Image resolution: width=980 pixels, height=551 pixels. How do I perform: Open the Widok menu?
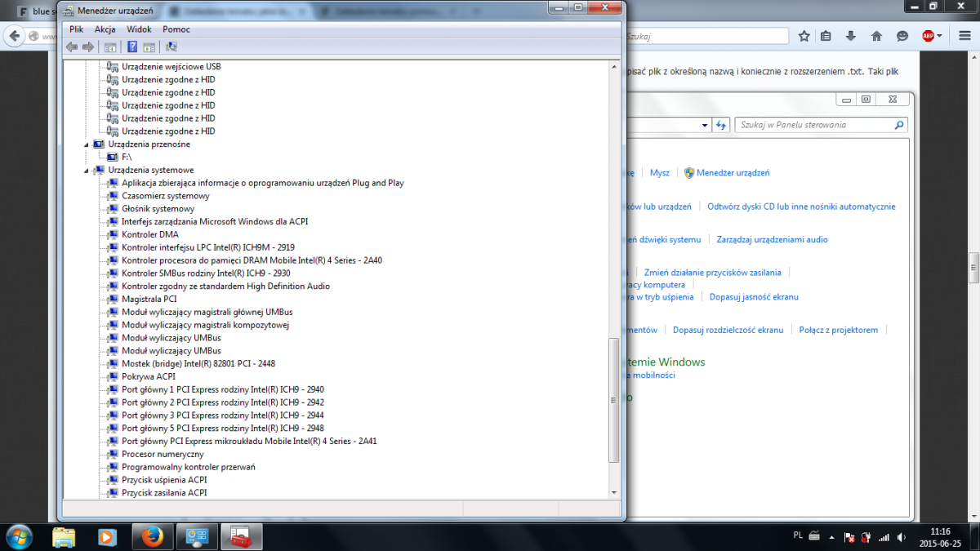pyautogui.click(x=139, y=29)
